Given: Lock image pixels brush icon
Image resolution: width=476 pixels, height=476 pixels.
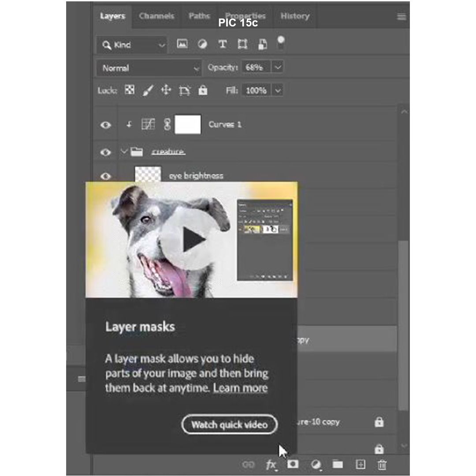Looking at the screenshot, I should click(148, 90).
